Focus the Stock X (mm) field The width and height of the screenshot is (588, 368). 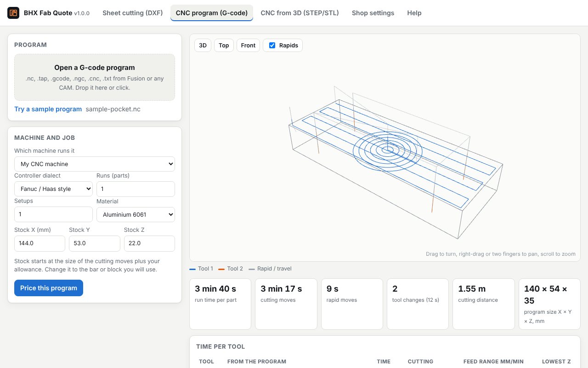click(40, 243)
